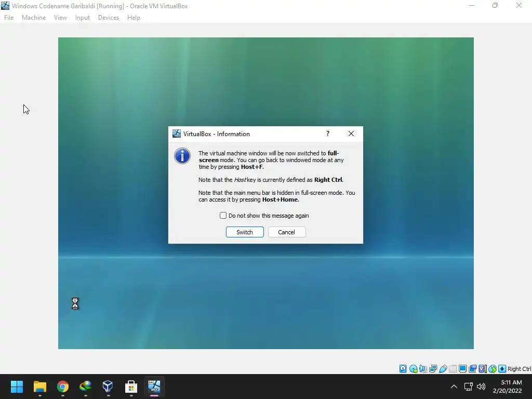Show hidden tray icons chevron
532x399 pixels.
click(x=454, y=387)
